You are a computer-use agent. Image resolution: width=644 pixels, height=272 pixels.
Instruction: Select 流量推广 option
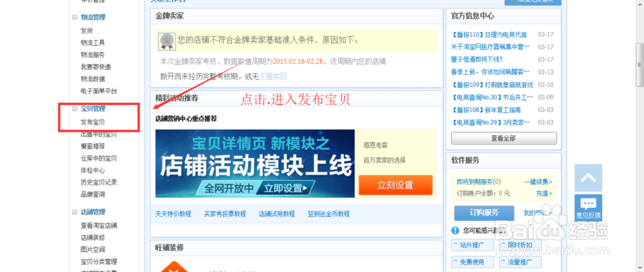pos(520,262)
